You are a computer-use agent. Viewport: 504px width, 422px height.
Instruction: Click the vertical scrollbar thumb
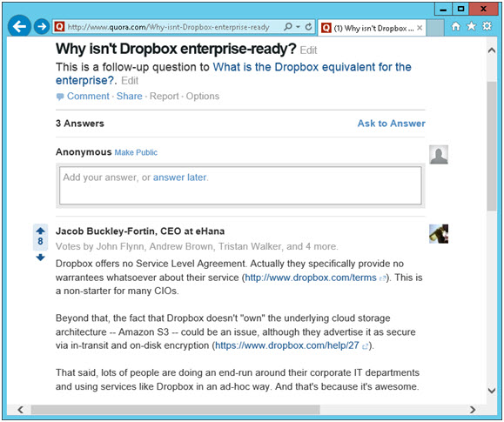[x=492, y=146]
